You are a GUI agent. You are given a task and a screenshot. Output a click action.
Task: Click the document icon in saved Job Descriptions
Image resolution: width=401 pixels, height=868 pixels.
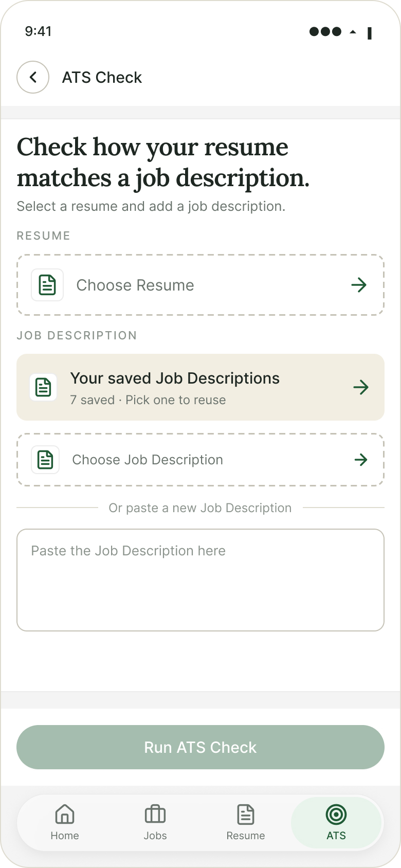point(43,387)
